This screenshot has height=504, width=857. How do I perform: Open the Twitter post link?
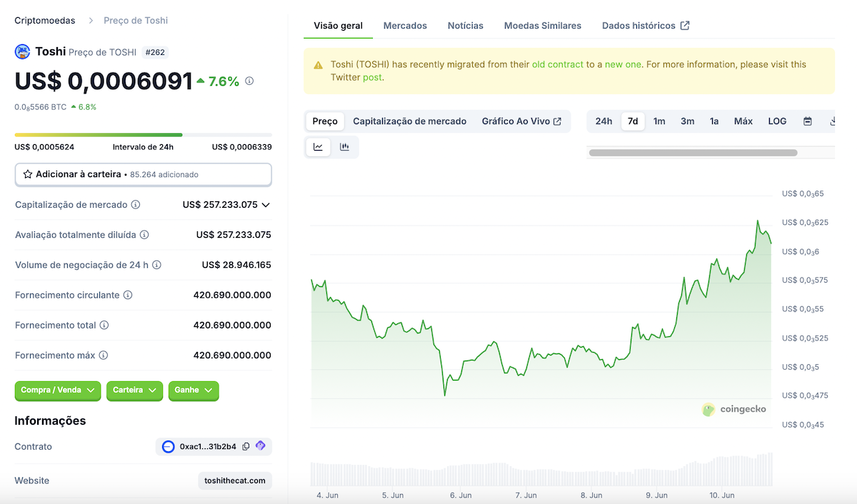click(x=372, y=77)
